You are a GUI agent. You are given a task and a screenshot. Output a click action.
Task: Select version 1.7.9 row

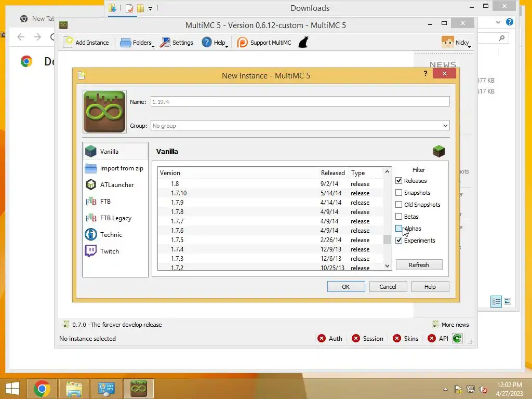(x=270, y=203)
